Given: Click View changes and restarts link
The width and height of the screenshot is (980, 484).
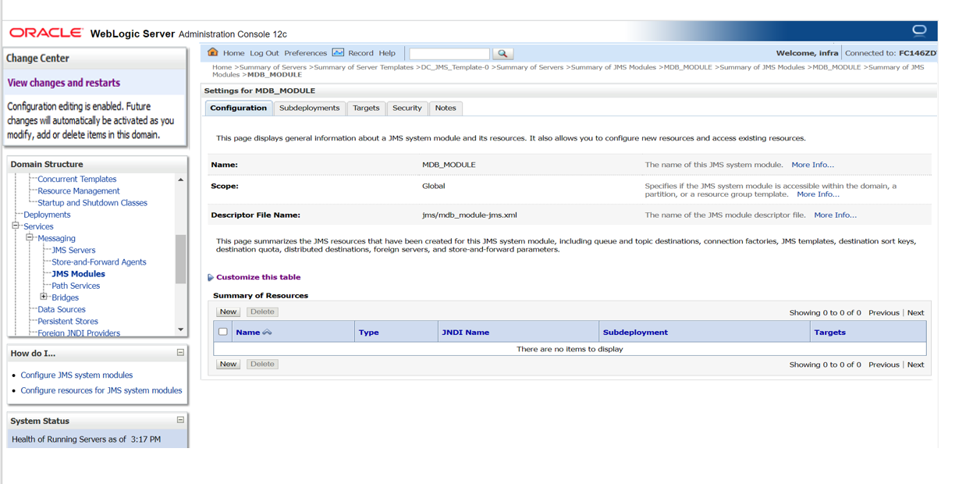Looking at the screenshot, I should coord(64,83).
